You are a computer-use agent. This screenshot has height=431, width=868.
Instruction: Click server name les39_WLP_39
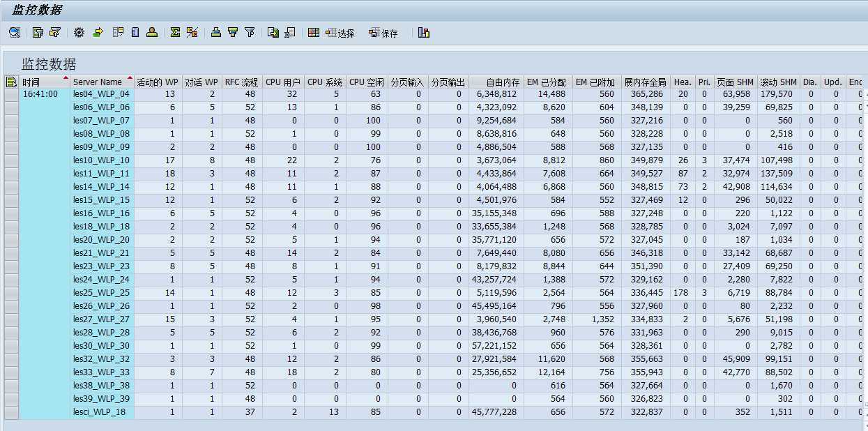pos(101,399)
